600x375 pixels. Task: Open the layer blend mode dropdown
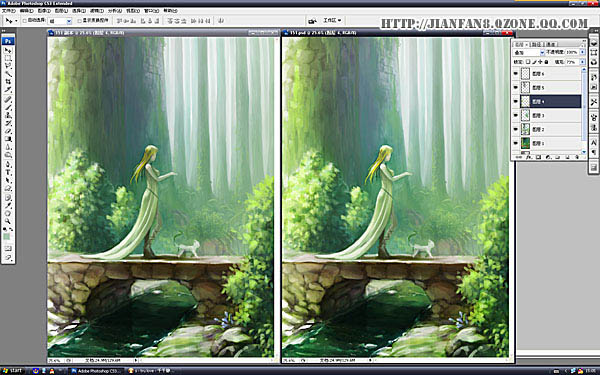pyautogui.click(x=529, y=52)
